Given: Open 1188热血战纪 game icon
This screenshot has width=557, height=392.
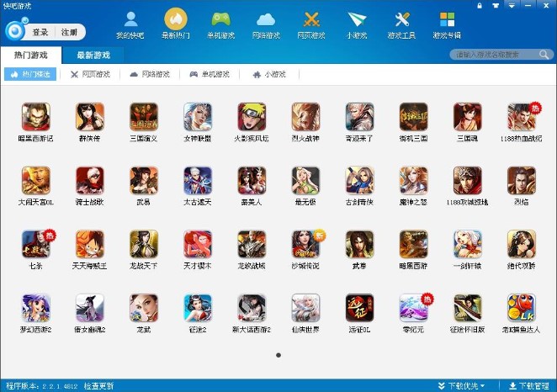Looking at the screenshot, I should (522, 117).
